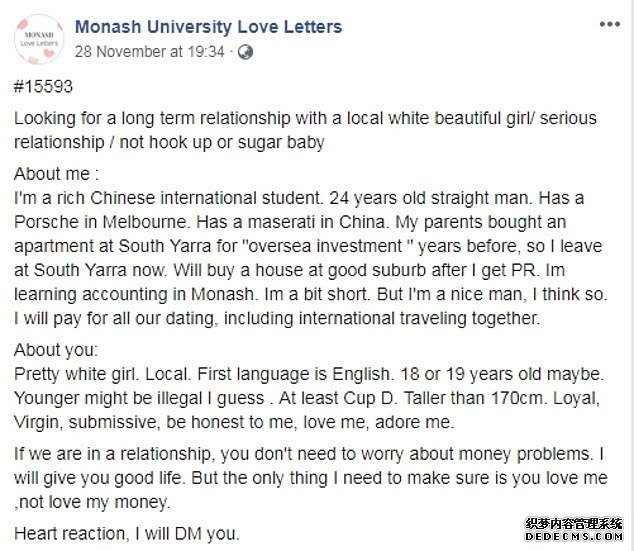Click the "About you:" line

click(56, 350)
